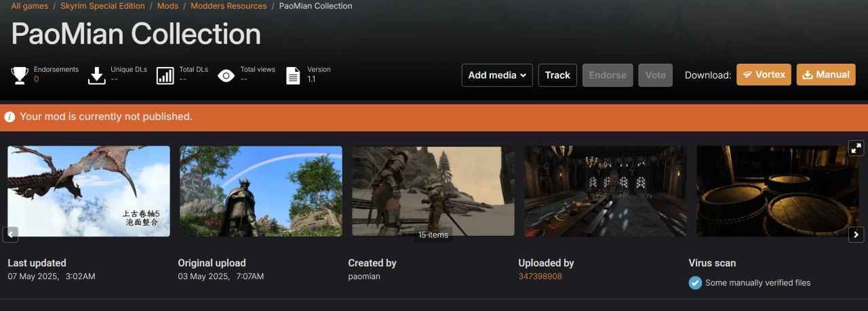Go to Skyrim Special Edition breadcrumb
This screenshot has height=311, width=868.
102,6
